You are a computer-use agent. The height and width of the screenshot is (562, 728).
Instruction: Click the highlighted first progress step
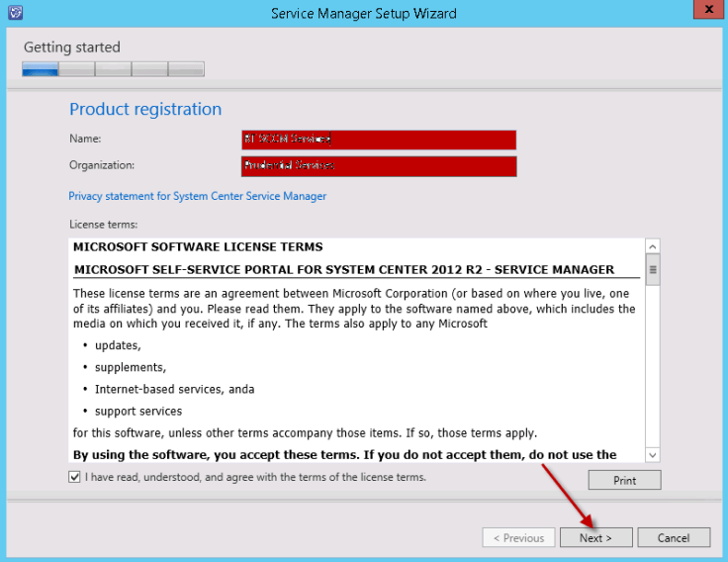point(41,69)
